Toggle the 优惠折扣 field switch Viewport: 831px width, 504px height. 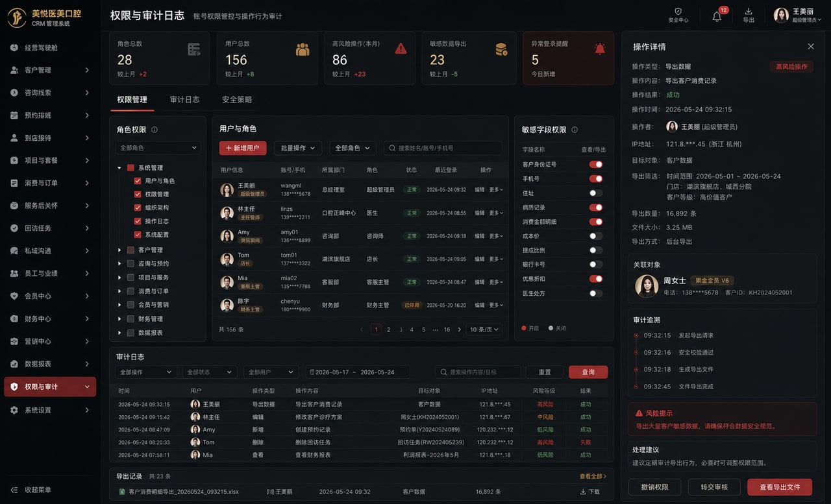(595, 279)
